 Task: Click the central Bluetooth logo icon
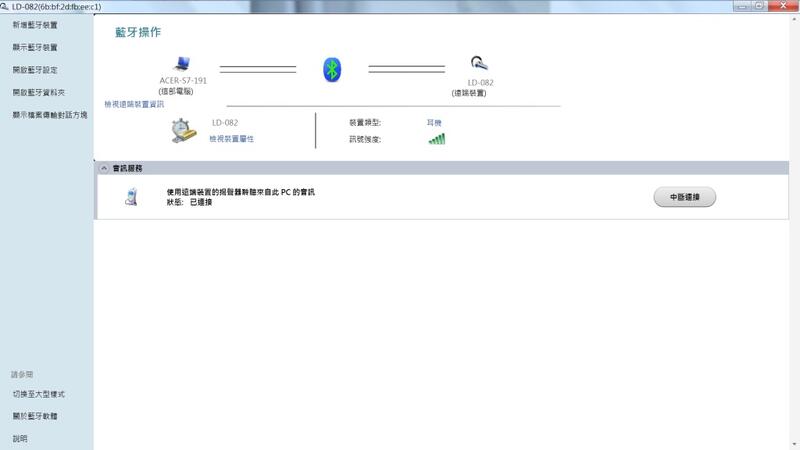[332, 69]
